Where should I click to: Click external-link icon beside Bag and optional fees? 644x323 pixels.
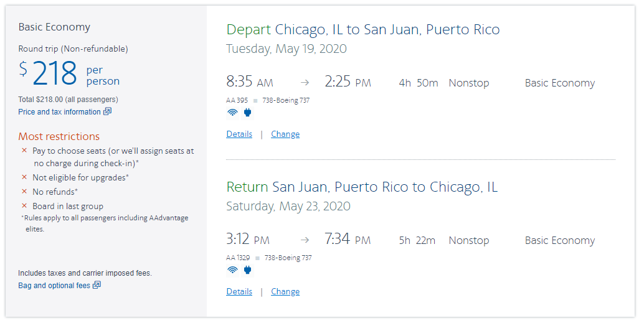click(97, 285)
